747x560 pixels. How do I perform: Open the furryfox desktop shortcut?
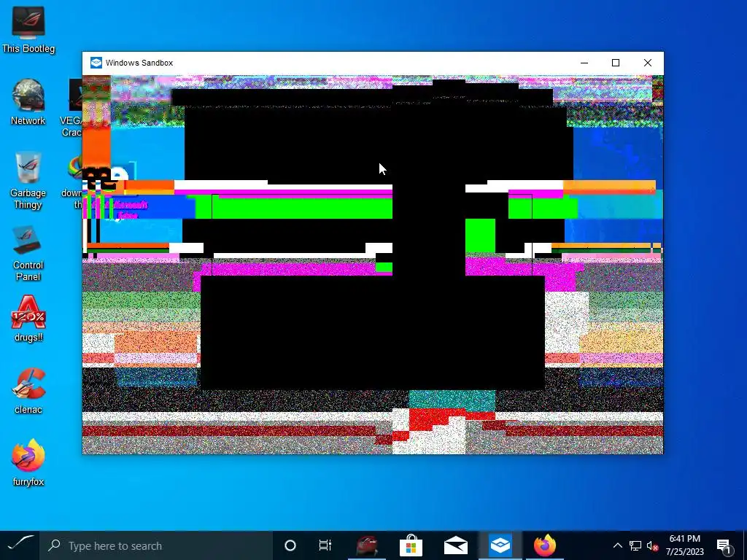coord(28,462)
